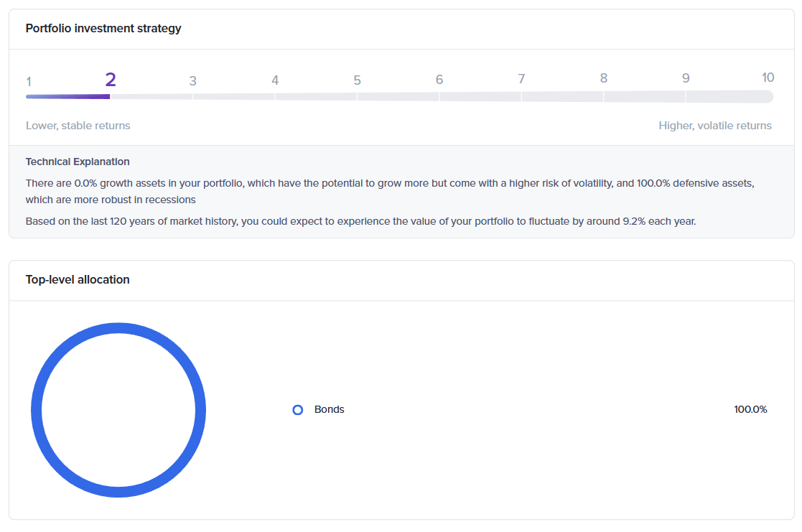Click the highlighted risk level 2
Image resolution: width=802 pixels, height=532 pixels.
[x=111, y=80]
